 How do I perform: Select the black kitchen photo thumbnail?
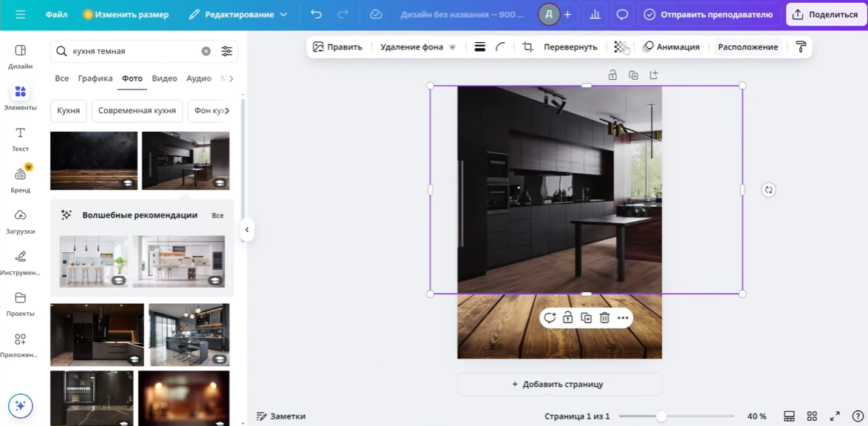pyautogui.click(x=186, y=160)
